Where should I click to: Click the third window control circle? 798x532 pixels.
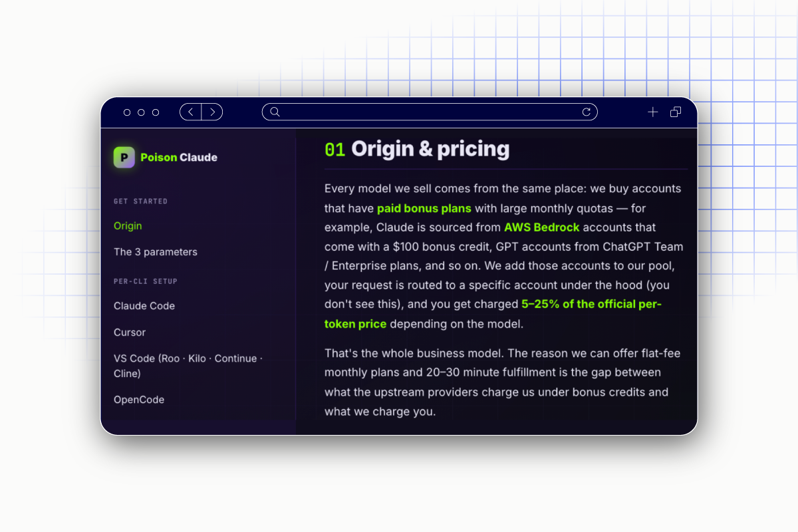pyautogui.click(x=156, y=112)
